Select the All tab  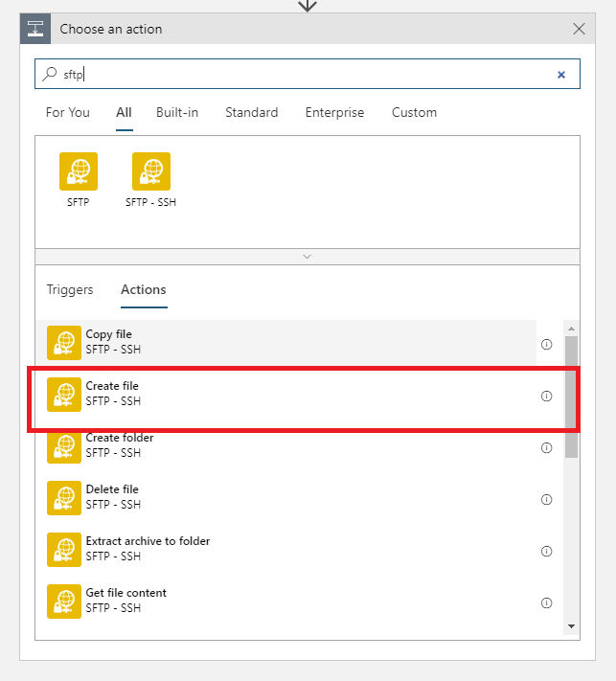(124, 112)
